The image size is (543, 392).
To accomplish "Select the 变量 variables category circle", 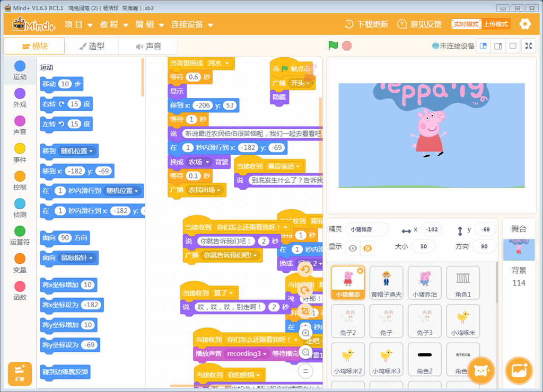I will click(x=20, y=259).
